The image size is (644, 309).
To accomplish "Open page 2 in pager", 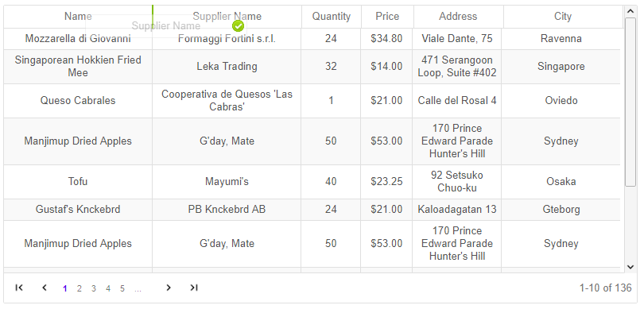I will click(x=80, y=288).
